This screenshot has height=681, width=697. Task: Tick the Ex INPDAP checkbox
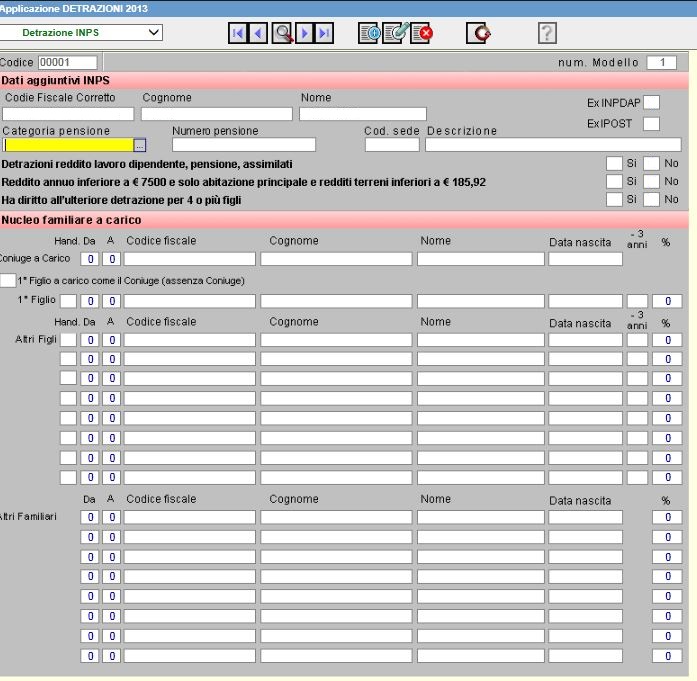(x=651, y=102)
